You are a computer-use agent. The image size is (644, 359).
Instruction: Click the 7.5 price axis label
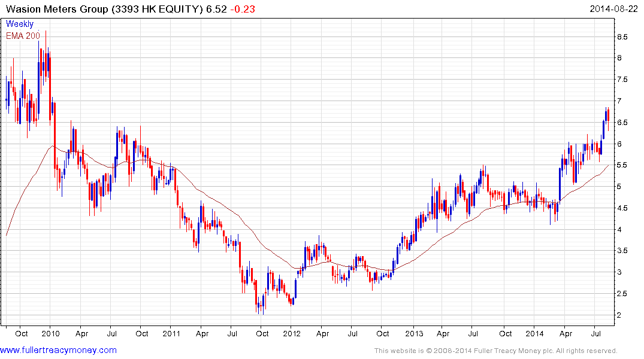click(x=622, y=80)
